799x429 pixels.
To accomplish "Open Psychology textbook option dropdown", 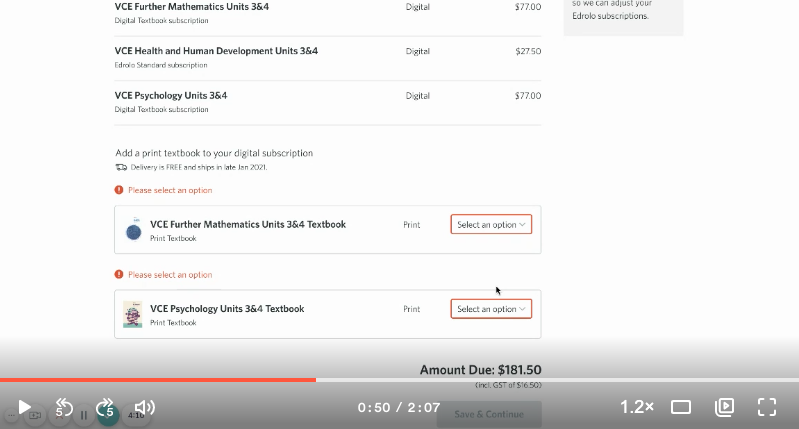I will coord(491,309).
